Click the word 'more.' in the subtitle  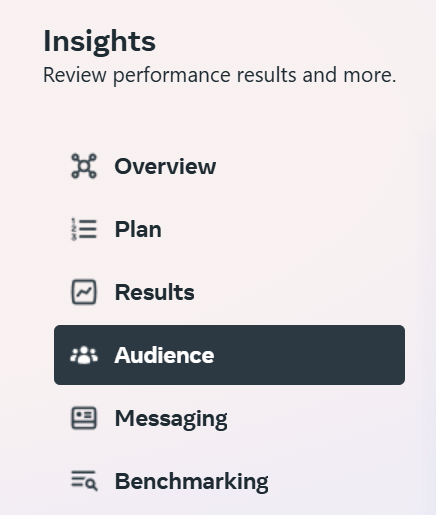click(370, 75)
